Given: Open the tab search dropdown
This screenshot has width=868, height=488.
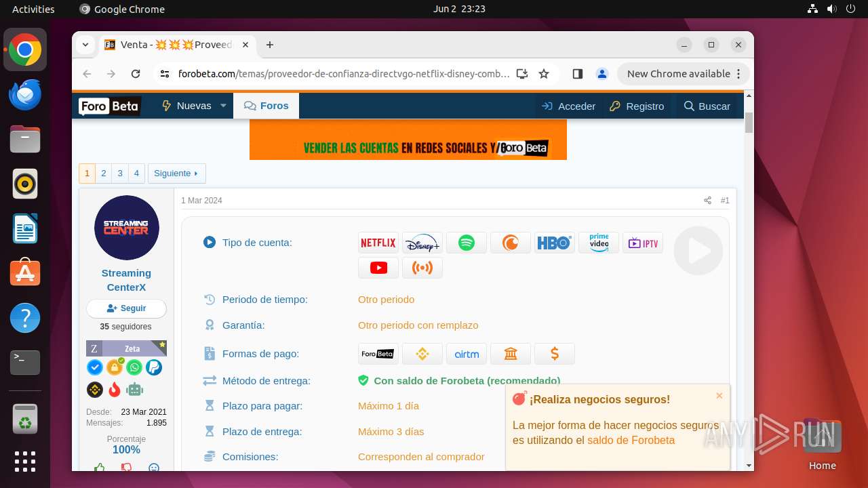Looking at the screenshot, I should (85, 45).
